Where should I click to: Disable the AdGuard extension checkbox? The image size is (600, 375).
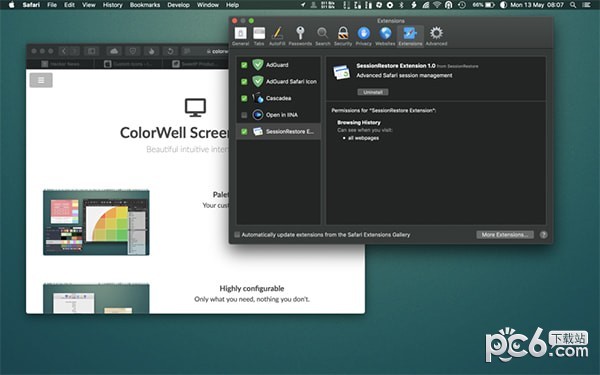(244, 65)
